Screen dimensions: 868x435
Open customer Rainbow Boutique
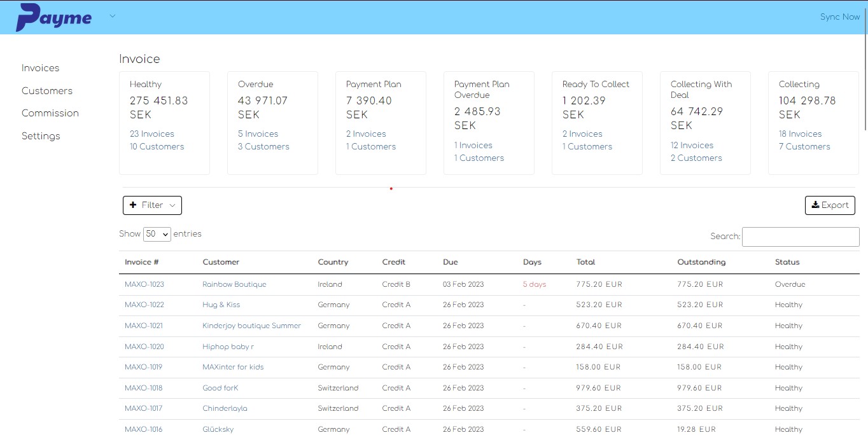click(234, 284)
